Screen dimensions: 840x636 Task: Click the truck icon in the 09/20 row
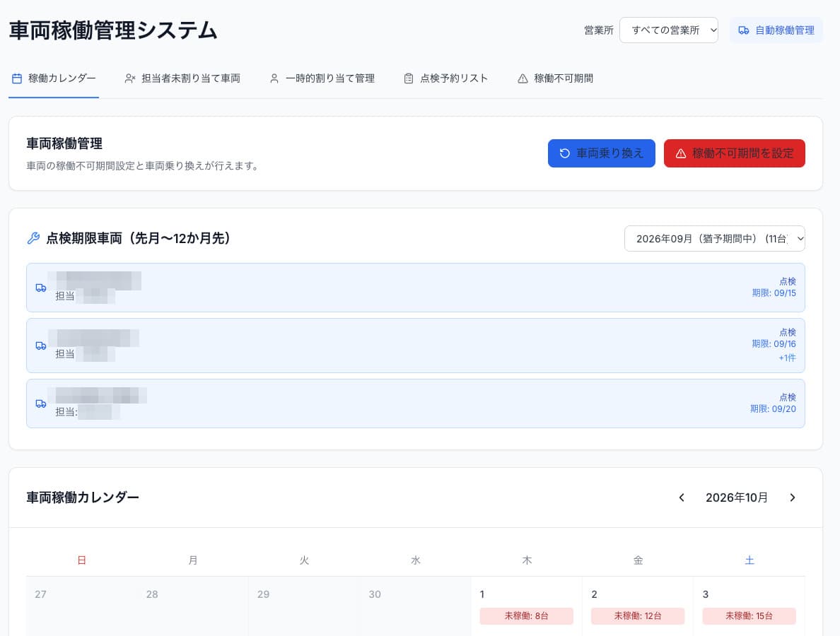point(41,404)
